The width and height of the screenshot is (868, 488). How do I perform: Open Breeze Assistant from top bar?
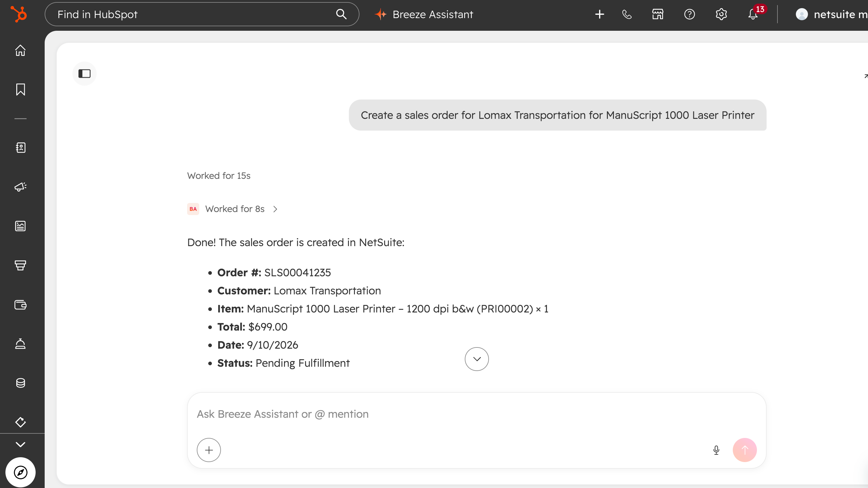pos(424,14)
